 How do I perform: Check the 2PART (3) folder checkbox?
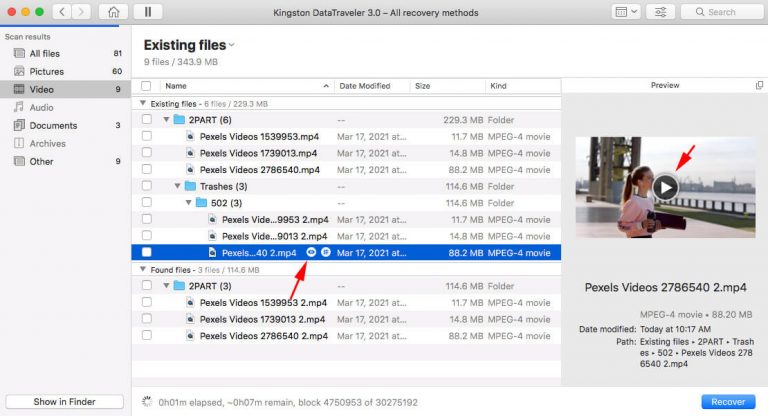click(146, 285)
